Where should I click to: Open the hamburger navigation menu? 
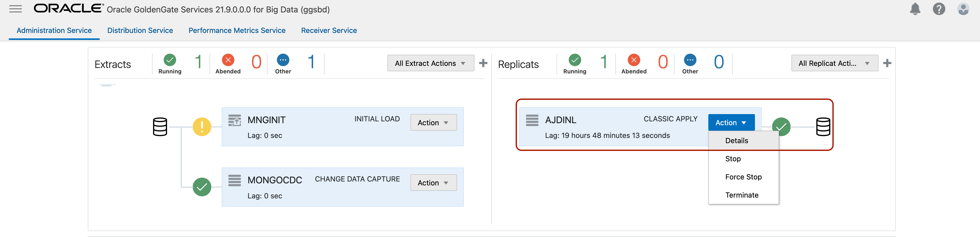[x=15, y=9]
